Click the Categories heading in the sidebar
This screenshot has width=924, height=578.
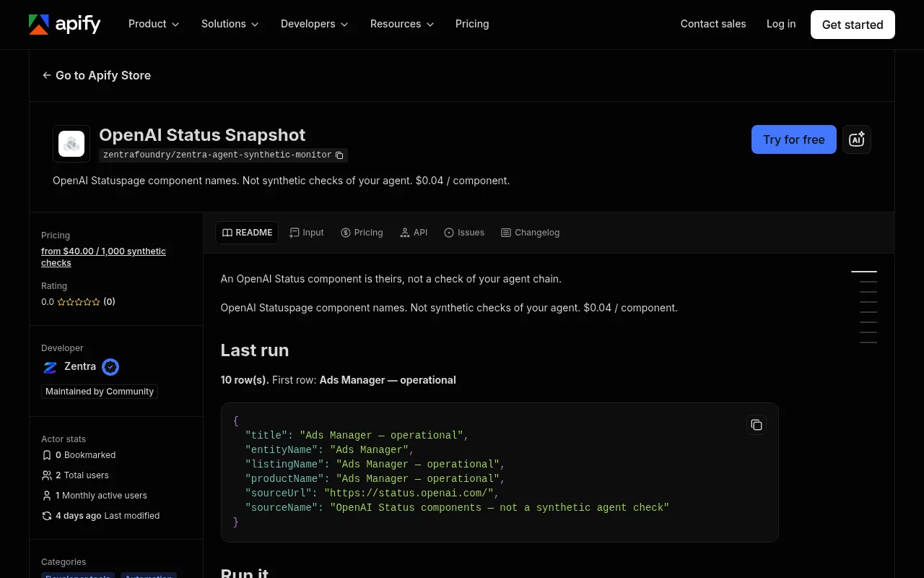pos(64,562)
